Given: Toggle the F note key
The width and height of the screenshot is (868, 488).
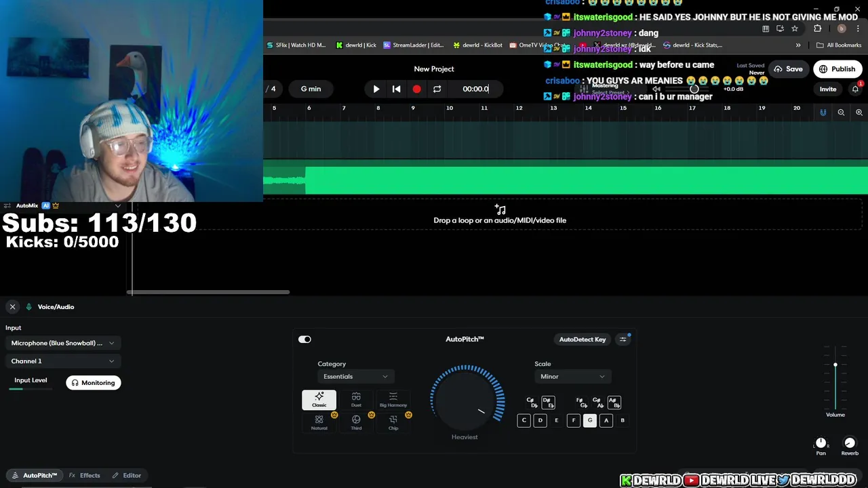Looking at the screenshot, I should click(x=574, y=420).
